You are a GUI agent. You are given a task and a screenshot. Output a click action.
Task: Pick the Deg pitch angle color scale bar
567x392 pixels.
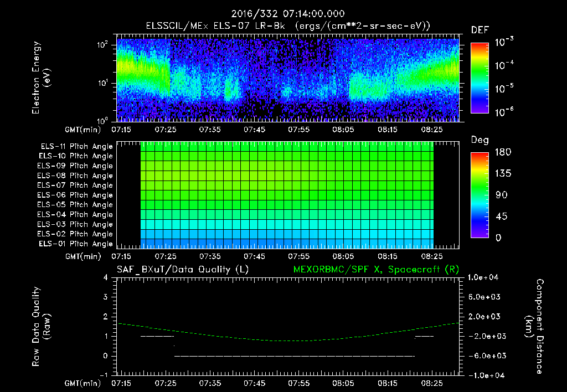click(480, 195)
